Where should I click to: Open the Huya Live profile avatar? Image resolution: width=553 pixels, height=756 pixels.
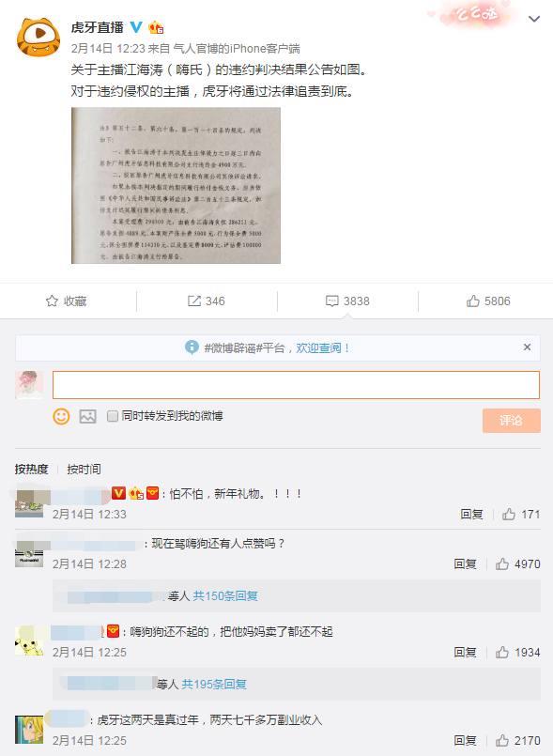(38, 38)
